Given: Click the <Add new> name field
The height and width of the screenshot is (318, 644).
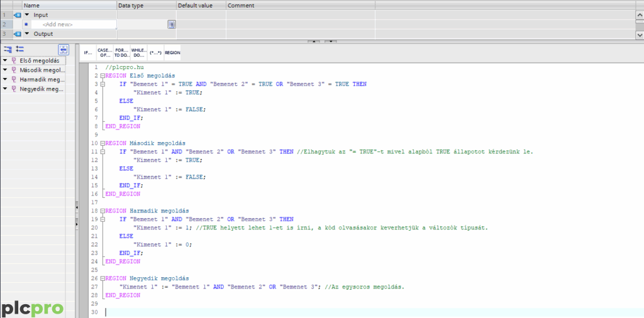Looking at the screenshot, I should (74, 25).
